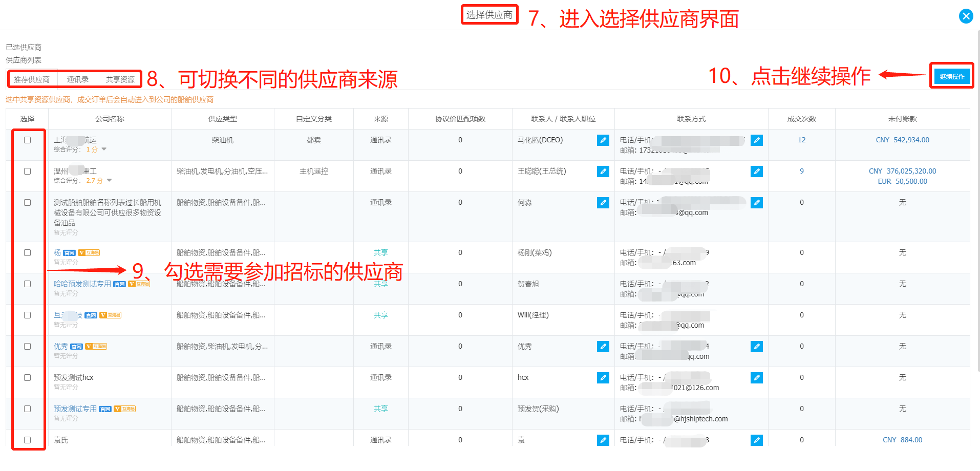This screenshot has width=980, height=471.
Task: Click contact name Will(经理)
Action: pos(533,315)
